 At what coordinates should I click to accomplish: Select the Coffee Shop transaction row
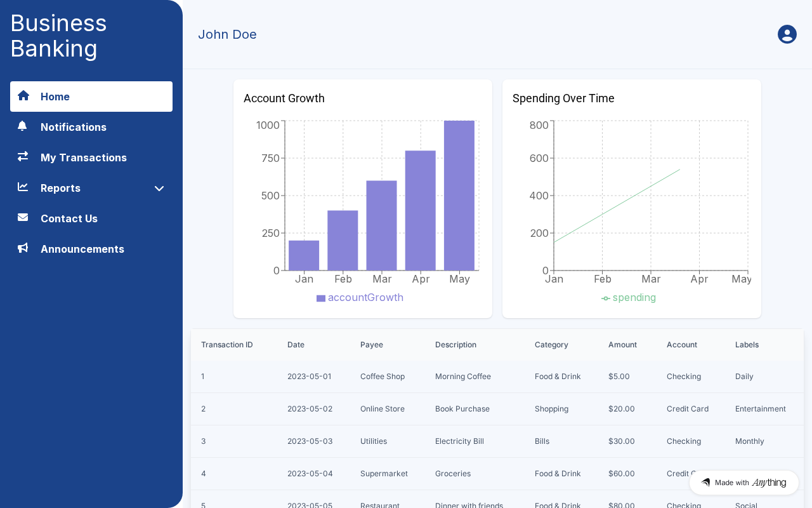pyautogui.click(x=497, y=377)
